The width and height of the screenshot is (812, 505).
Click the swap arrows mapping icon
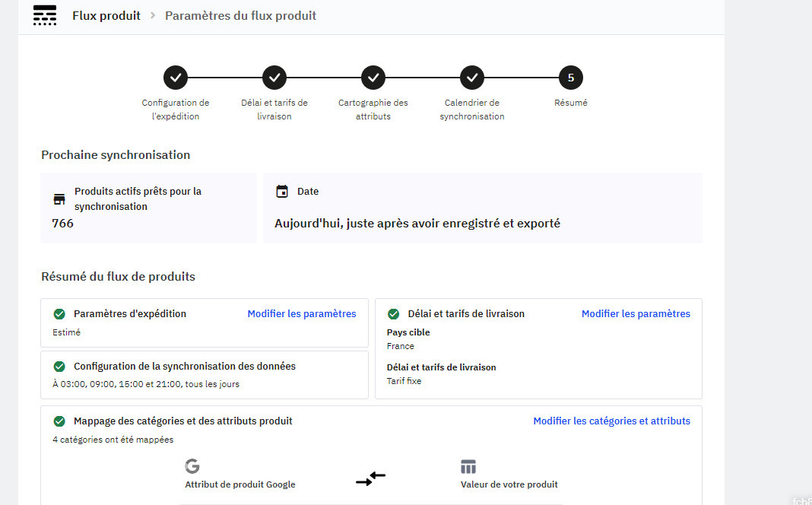click(371, 478)
